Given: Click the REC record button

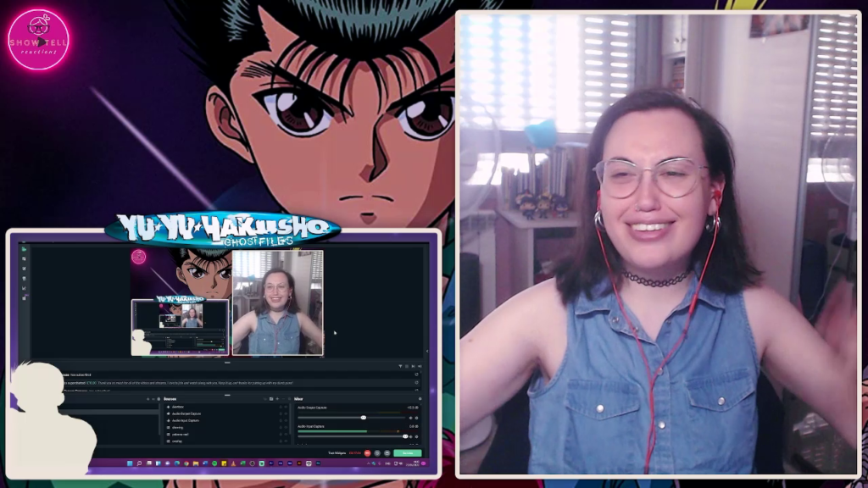Looking at the screenshot, I should coord(367,453).
